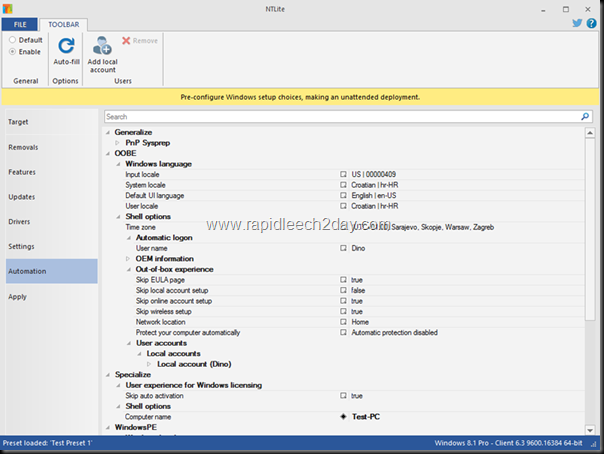Screen dimensions: 604x454
Task: Click the state marker for Input locale
Action: (343, 174)
